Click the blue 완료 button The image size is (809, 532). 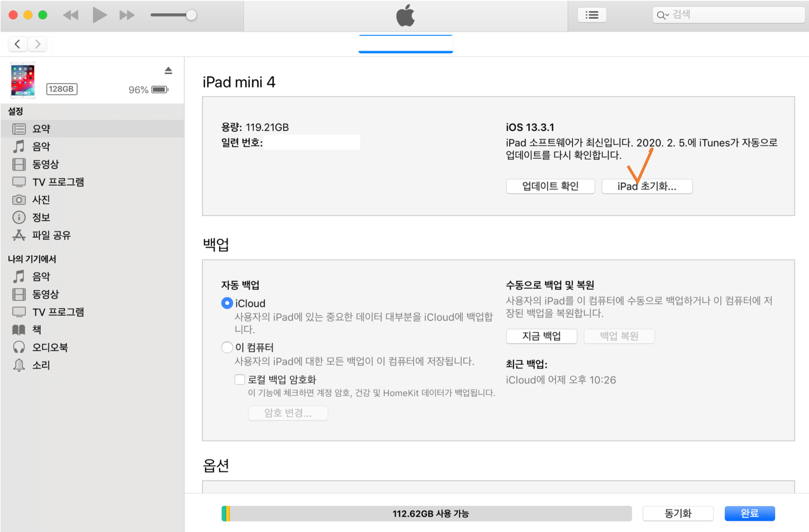coord(750,514)
